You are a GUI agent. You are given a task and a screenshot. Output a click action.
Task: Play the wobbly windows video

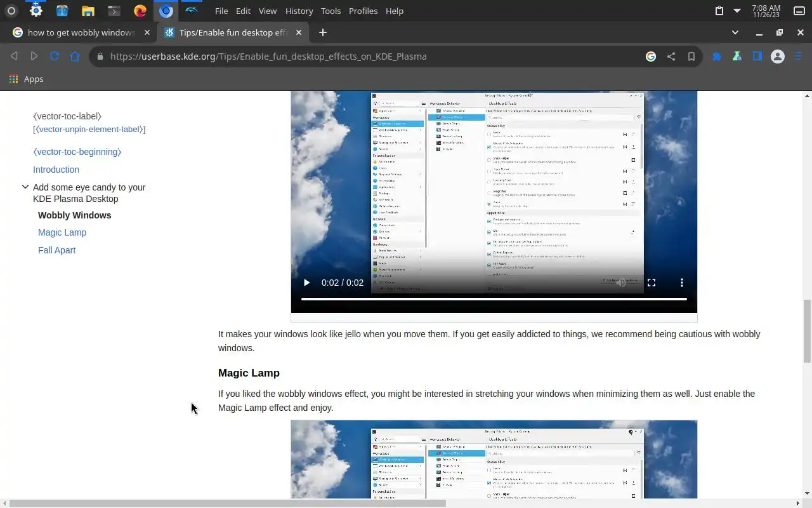(x=306, y=283)
